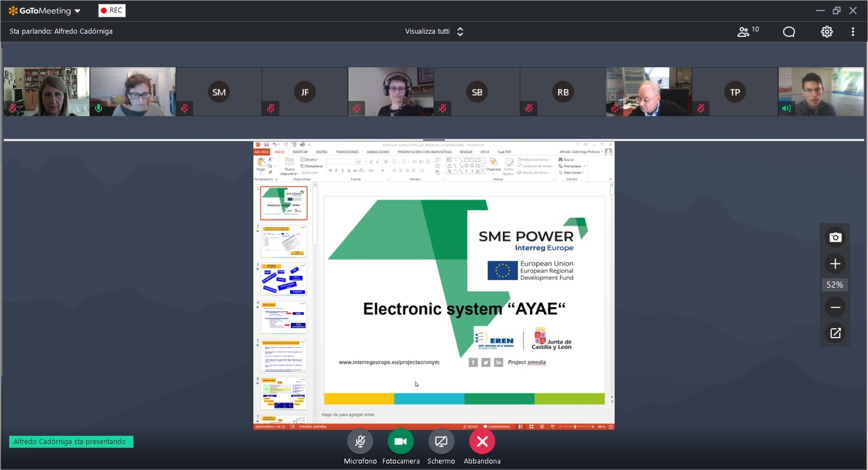The width and height of the screenshot is (868, 470).
Task: Zoom in with the plus button
Action: click(835, 264)
